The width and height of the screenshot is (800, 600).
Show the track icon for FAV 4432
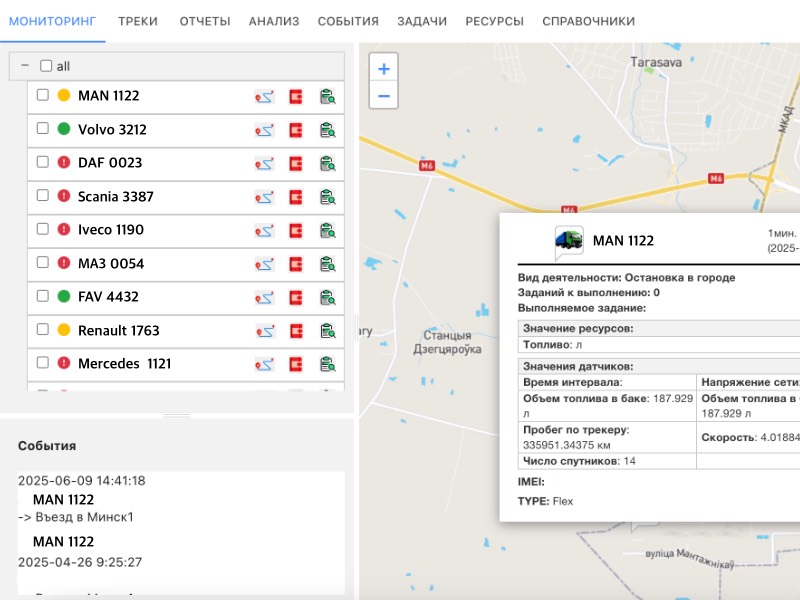(265, 296)
